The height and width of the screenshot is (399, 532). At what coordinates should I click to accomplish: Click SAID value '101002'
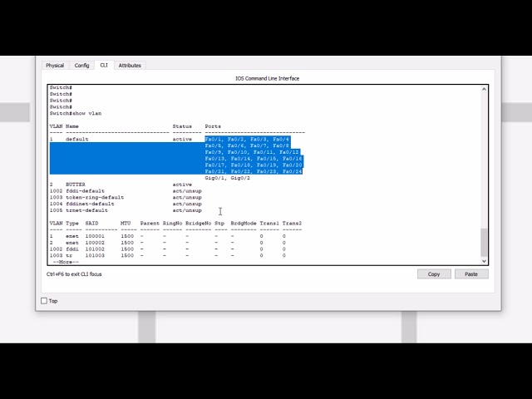[95, 249]
